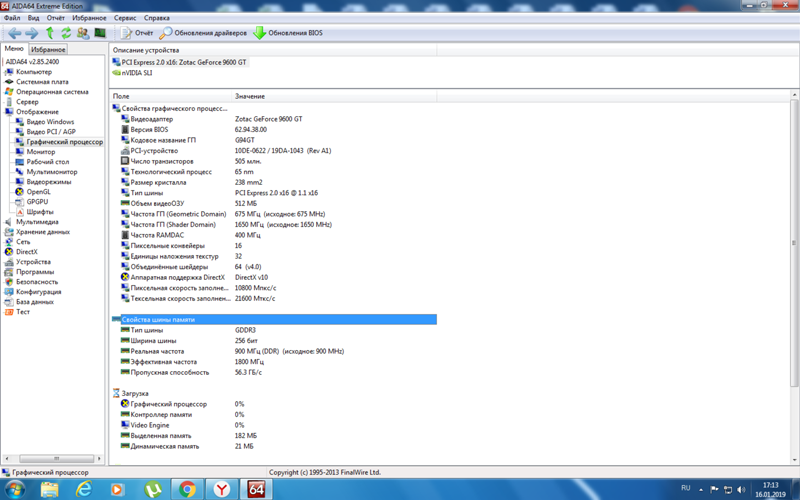Click Обновления драйверов toolbar button
Screen dimensions: 800x500
(x=203, y=33)
